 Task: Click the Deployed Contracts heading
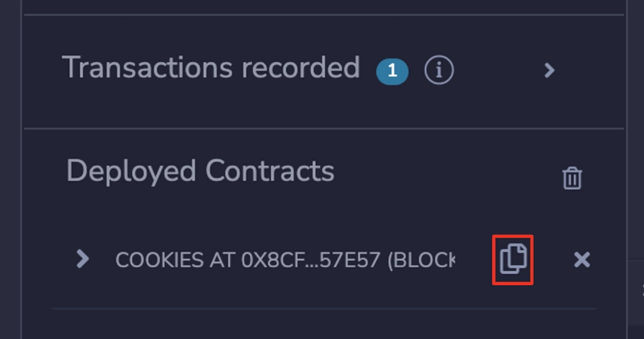201,171
